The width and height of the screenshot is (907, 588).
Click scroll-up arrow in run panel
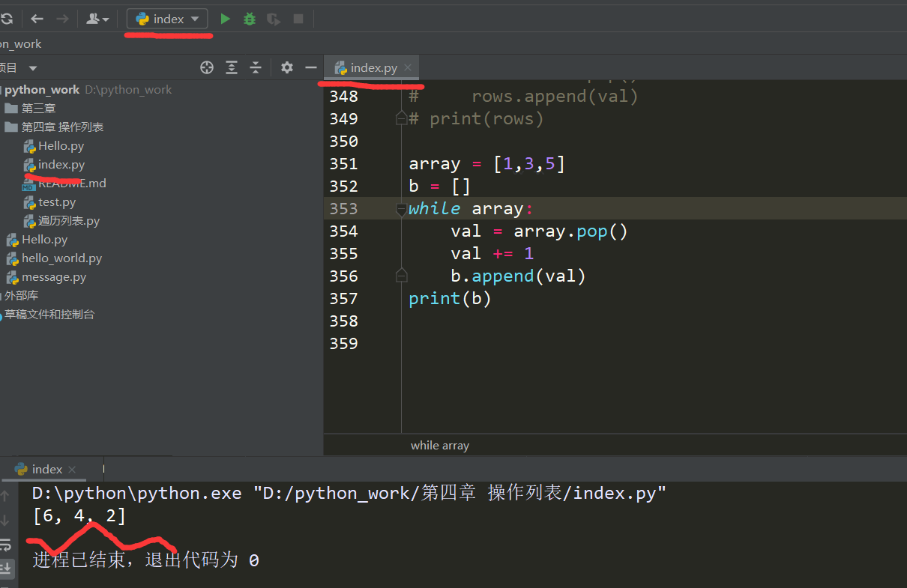pos(6,496)
